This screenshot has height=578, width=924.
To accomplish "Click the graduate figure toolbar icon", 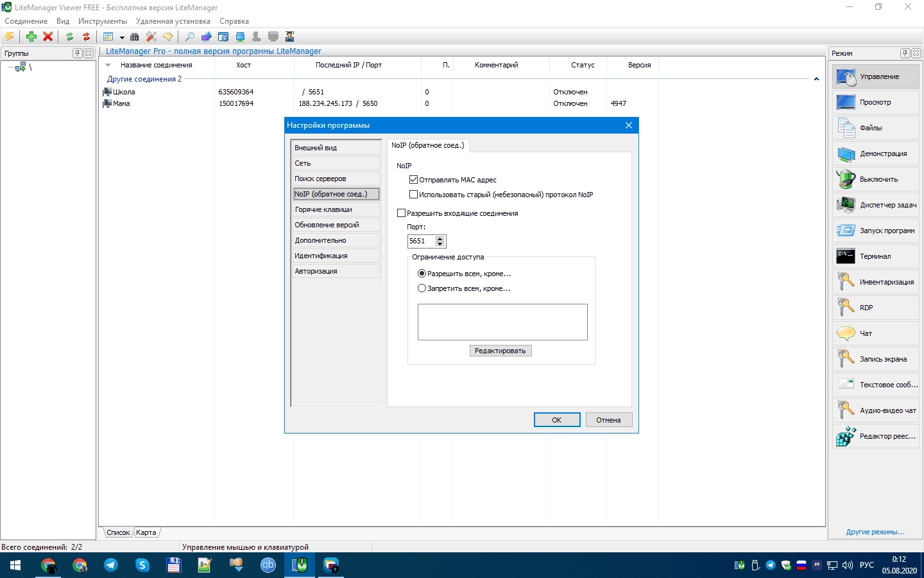I will coord(290,37).
